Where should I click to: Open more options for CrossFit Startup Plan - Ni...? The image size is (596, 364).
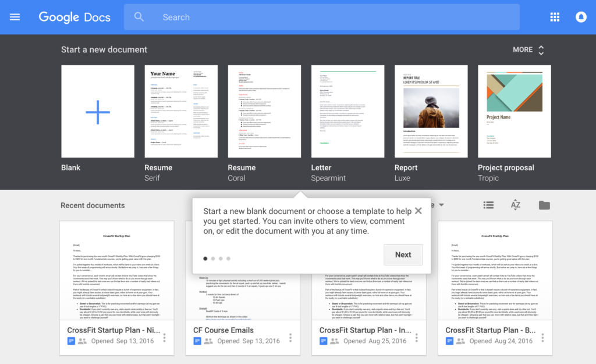click(164, 338)
